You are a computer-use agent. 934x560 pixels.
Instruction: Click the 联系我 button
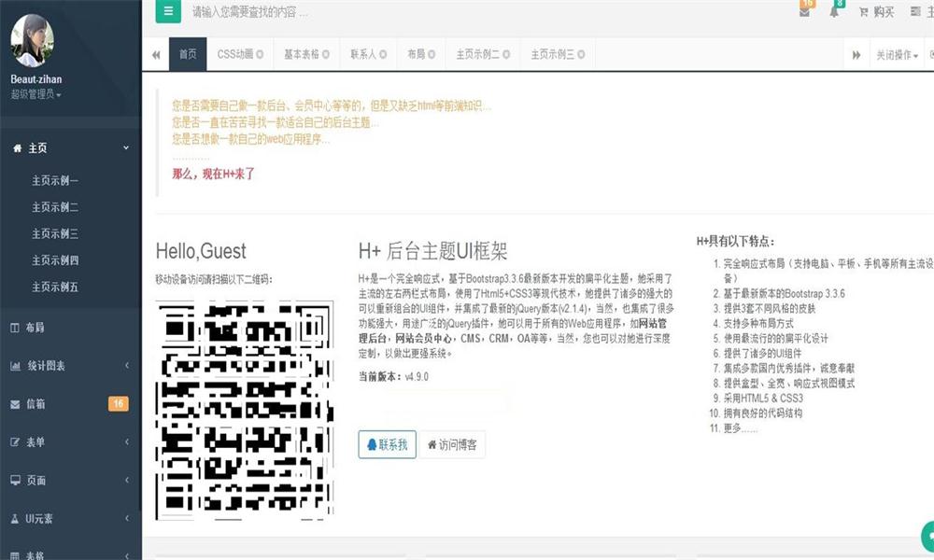click(388, 444)
